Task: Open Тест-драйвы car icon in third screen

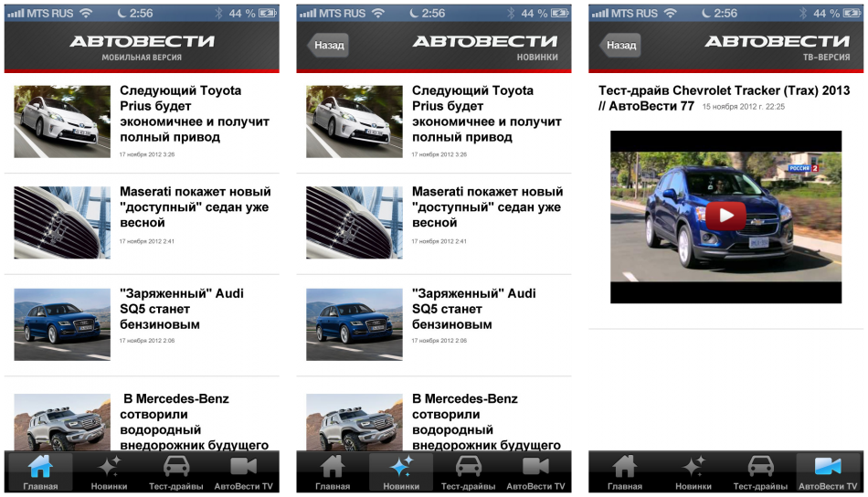Action: pyautogui.click(x=760, y=467)
